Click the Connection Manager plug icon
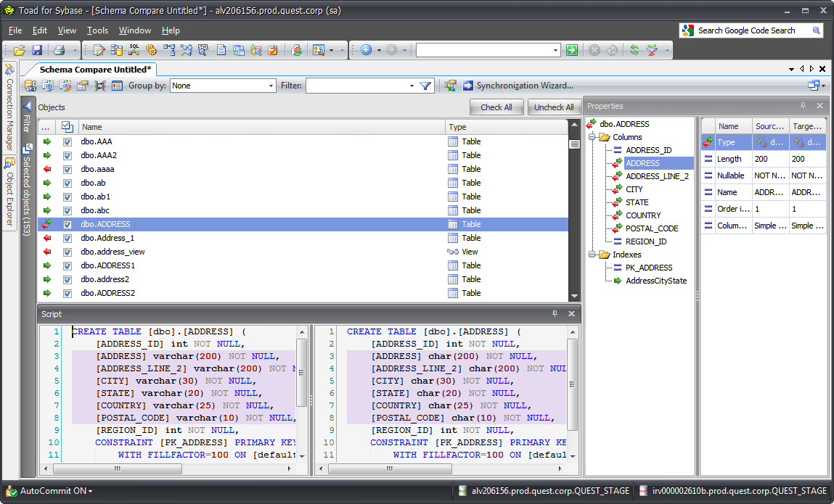Viewport: 834px width, 504px height. click(9, 70)
